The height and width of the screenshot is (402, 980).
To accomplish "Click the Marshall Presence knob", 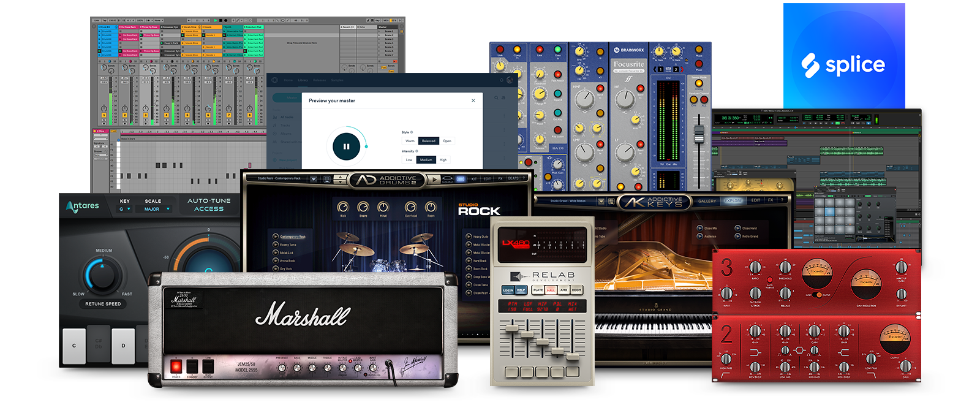I will pyautogui.click(x=282, y=368).
